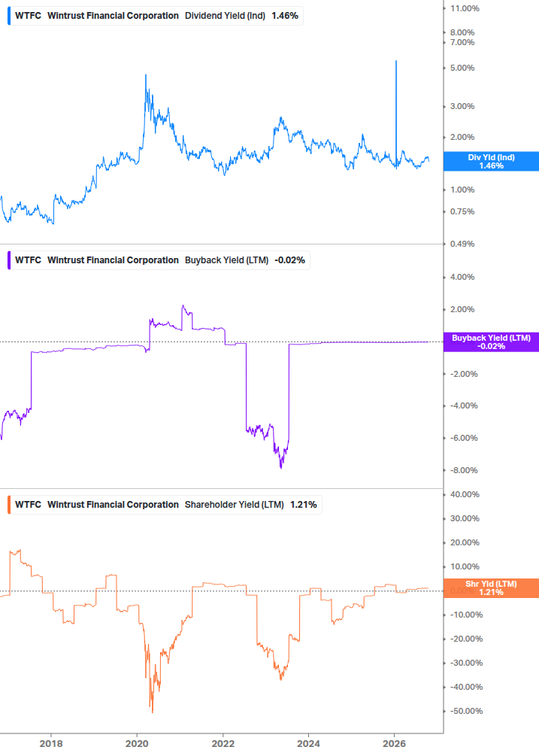Click the -8.00% axis label on buyback chart

464,471
